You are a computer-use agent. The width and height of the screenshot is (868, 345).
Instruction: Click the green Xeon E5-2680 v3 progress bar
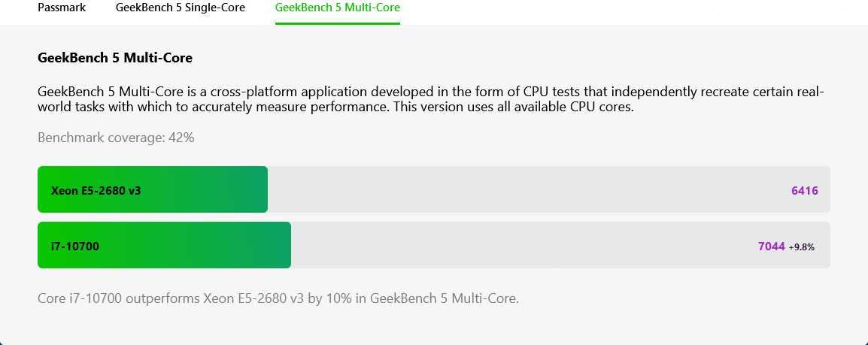[153, 189]
